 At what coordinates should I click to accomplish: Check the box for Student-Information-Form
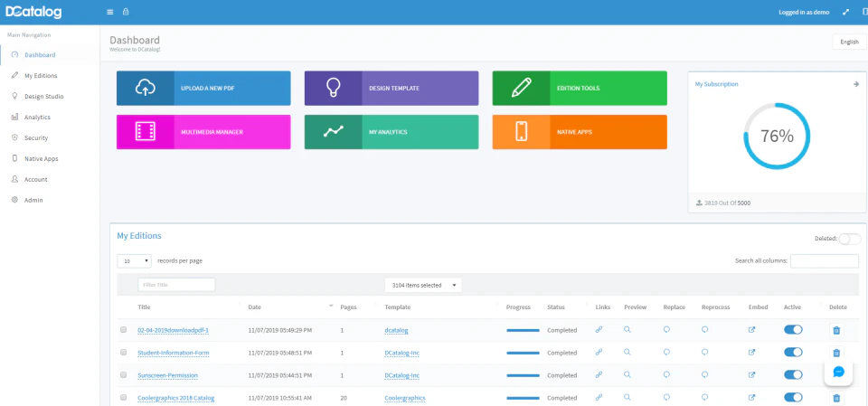124,353
